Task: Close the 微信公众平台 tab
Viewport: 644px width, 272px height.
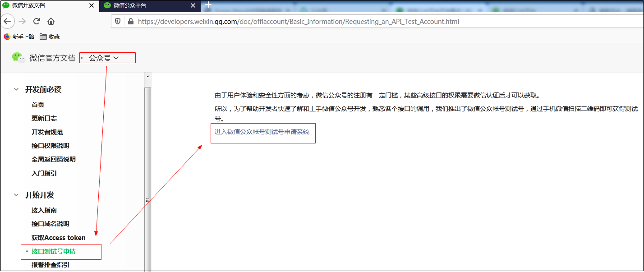Action: [193, 5]
